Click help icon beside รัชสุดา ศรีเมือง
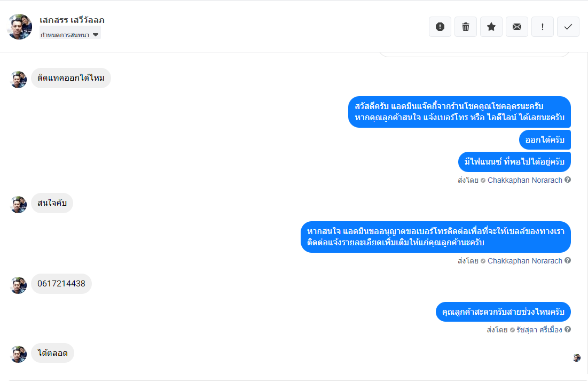 (x=568, y=329)
